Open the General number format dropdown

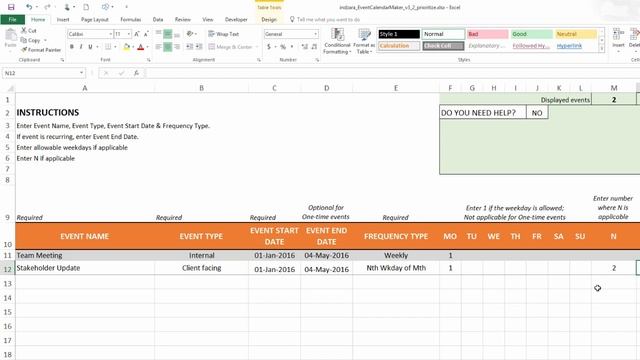click(316, 34)
